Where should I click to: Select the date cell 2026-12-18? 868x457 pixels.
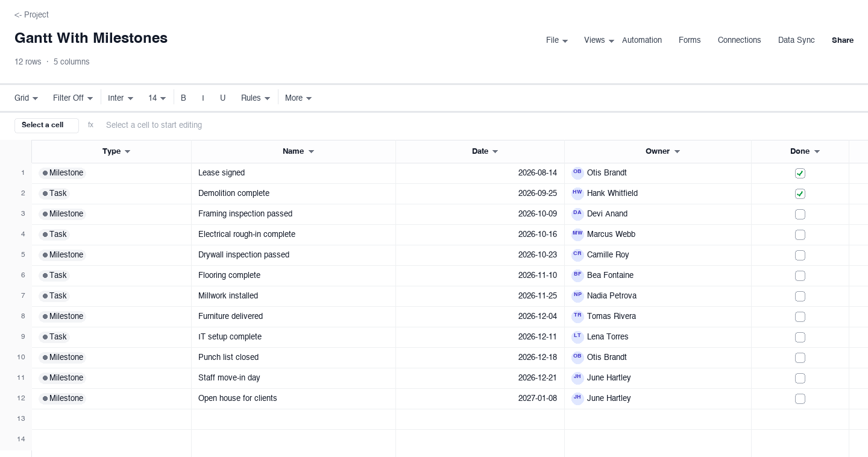click(x=480, y=358)
